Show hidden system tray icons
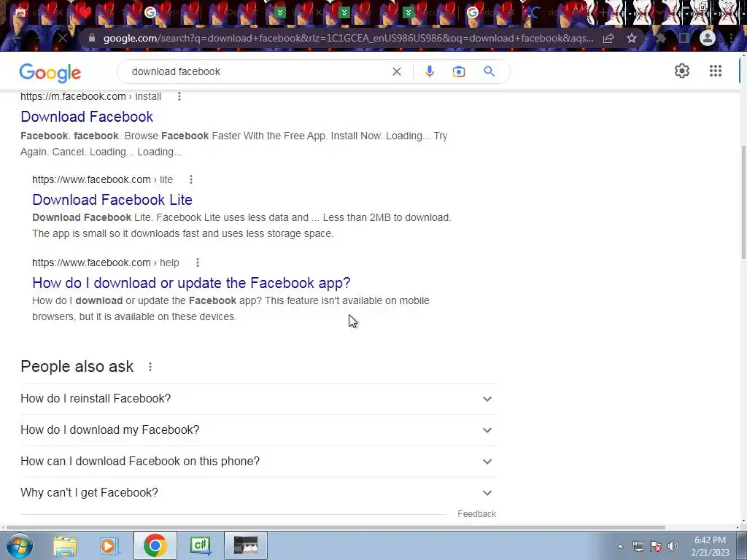The image size is (747, 560). coord(620,546)
